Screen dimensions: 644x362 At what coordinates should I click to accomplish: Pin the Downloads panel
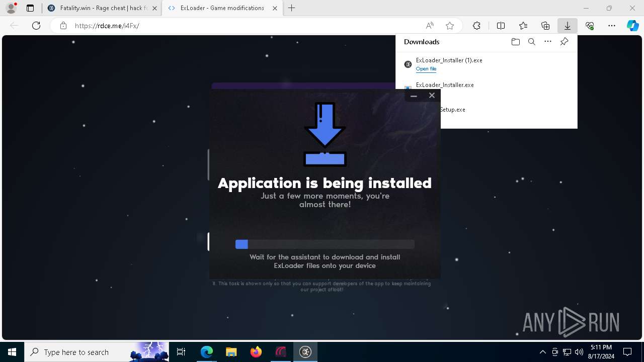click(564, 42)
